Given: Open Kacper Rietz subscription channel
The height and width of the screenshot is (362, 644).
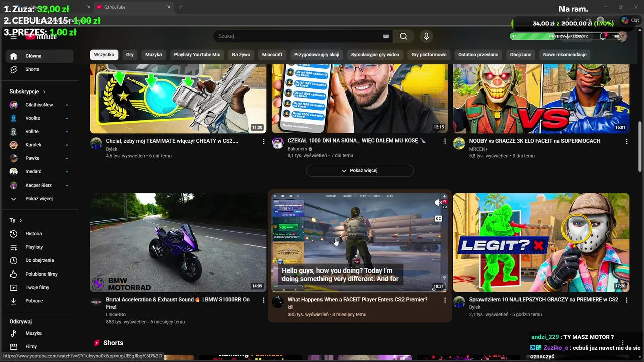Looking at the screenshot, I should tap(39, 185).
